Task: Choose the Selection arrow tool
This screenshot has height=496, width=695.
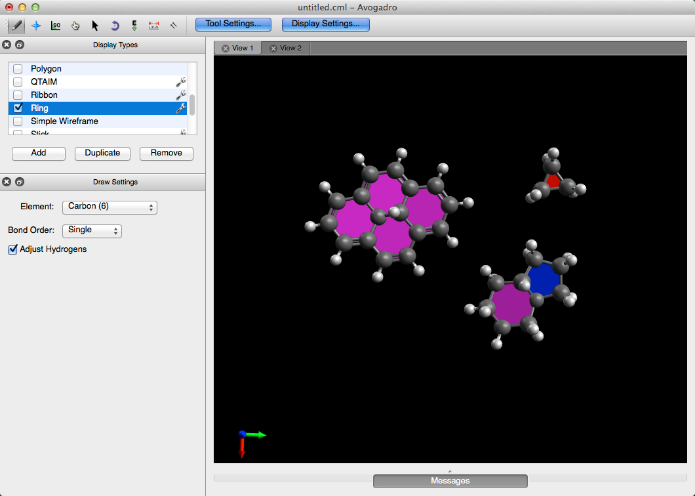Action: [95, 24]
